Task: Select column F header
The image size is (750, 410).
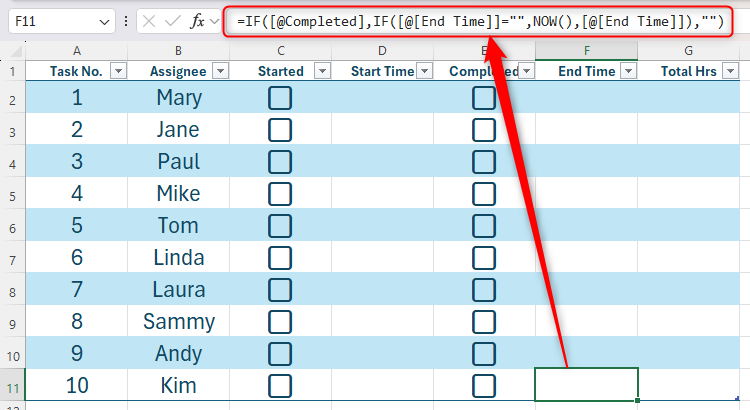Action: (586, 49)
